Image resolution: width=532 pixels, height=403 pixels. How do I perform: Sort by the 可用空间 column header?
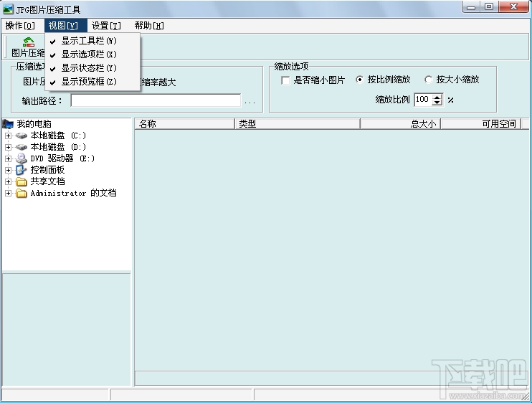(481, 124)
